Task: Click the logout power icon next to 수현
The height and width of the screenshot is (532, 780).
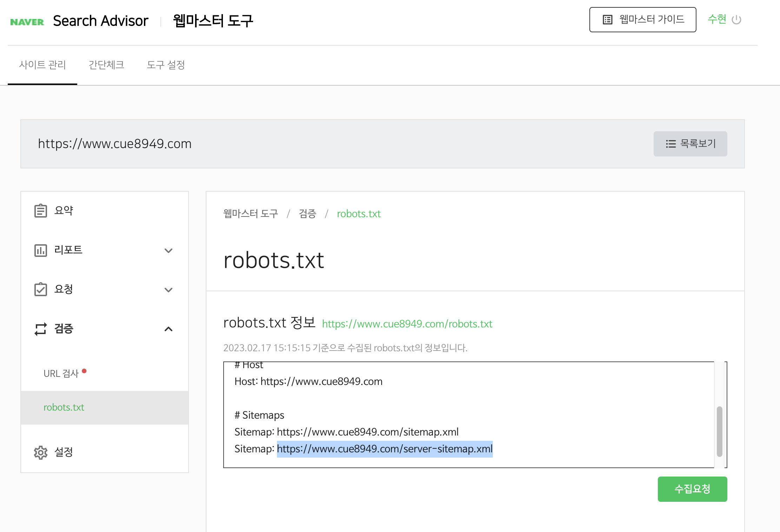Action: click(736, 20)
